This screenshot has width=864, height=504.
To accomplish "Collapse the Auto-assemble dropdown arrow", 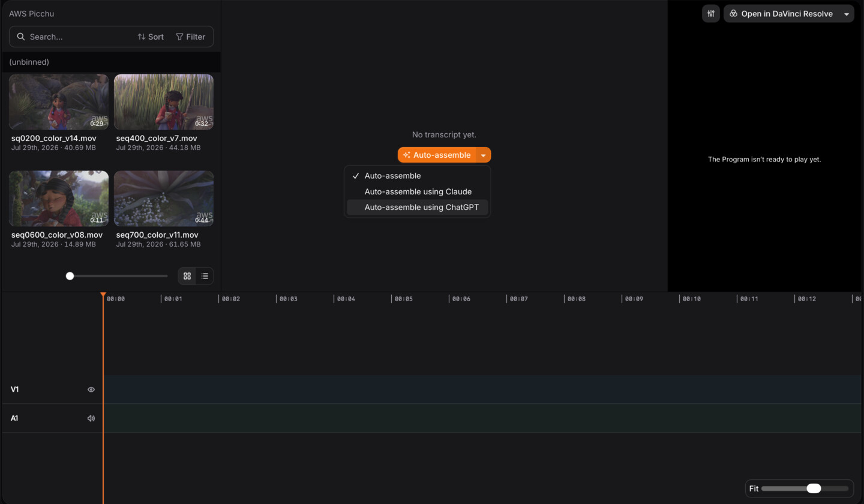I will coord(484,155).
